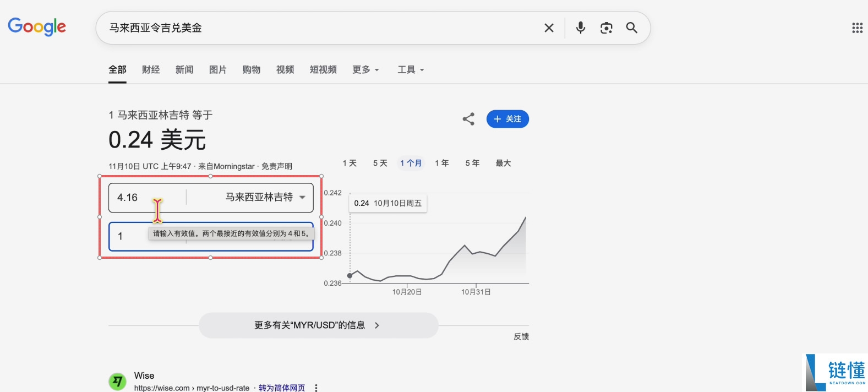This screenshot has width=868, height=392.
Task: Open the Google apps grid
Action: point(857,28)
